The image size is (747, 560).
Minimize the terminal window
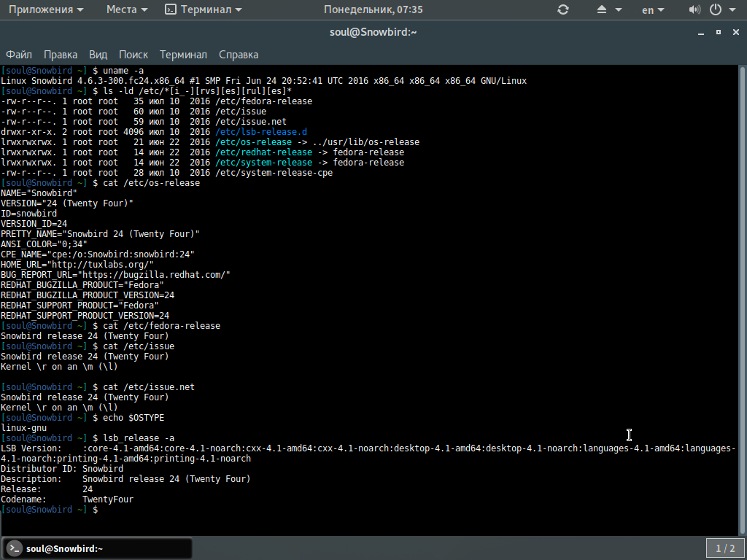pyautogui.click(x=701, y=32)
